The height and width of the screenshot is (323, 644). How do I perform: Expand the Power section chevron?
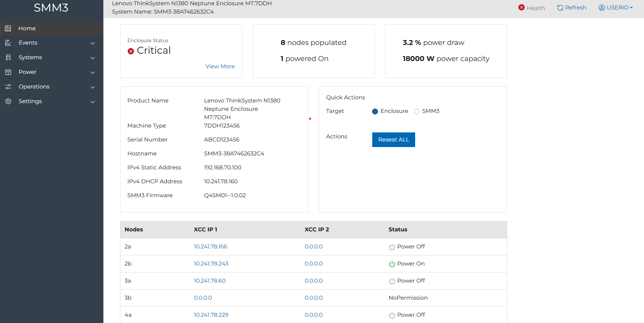(92, 72)
